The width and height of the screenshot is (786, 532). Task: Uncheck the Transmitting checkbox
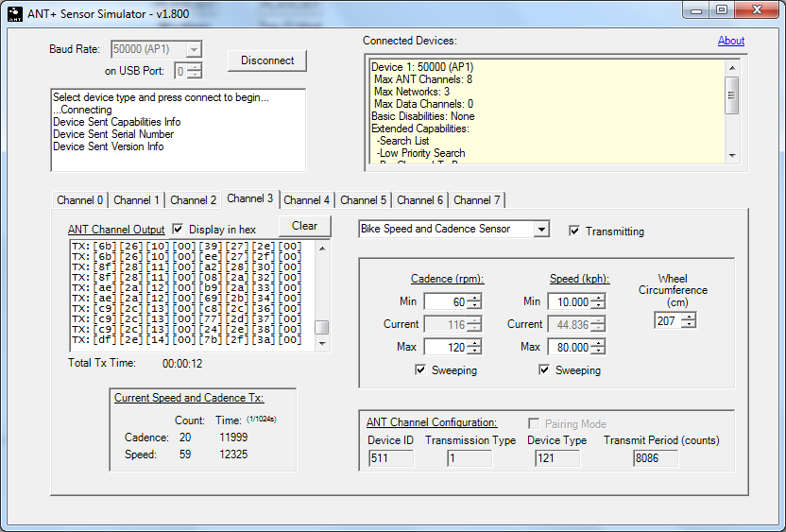[574, 232]
